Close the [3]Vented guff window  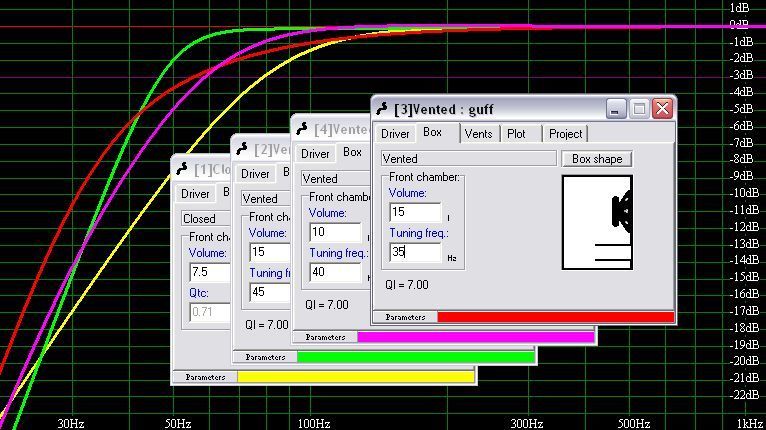(x=662, y=108)
